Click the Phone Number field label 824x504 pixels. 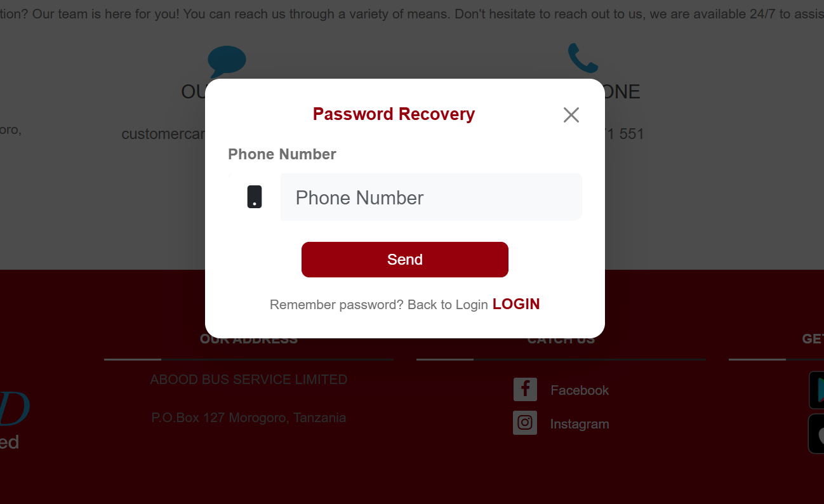[x=282, y=154]
